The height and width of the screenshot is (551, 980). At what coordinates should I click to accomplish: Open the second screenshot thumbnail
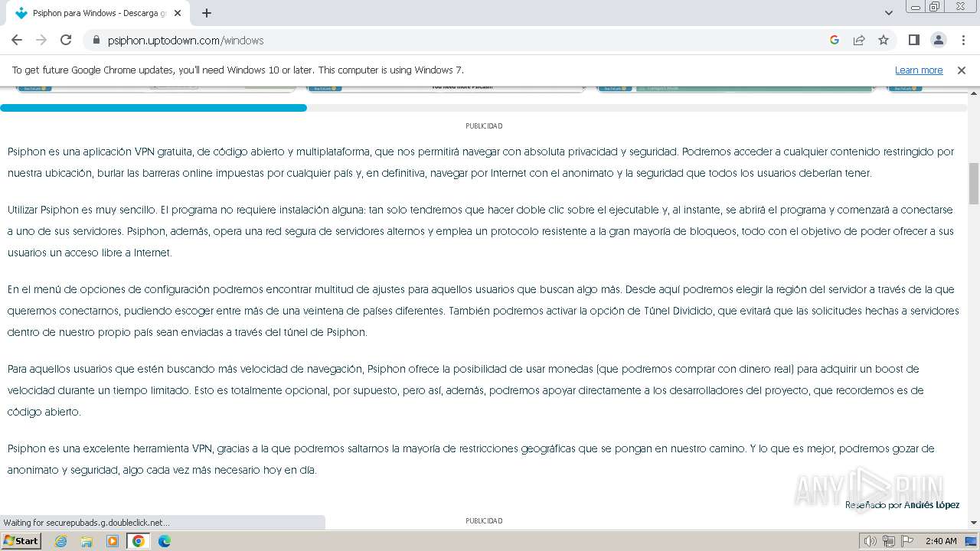point(446,89)
